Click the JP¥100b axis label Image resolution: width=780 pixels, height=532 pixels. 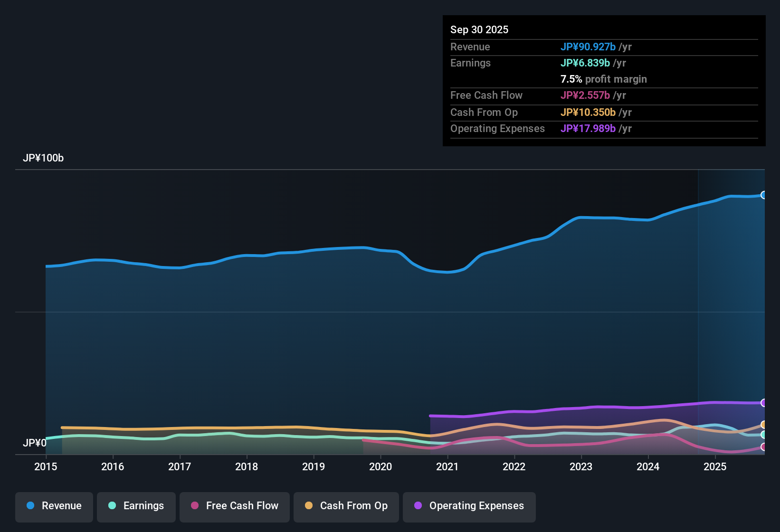[x=43, y=158]
